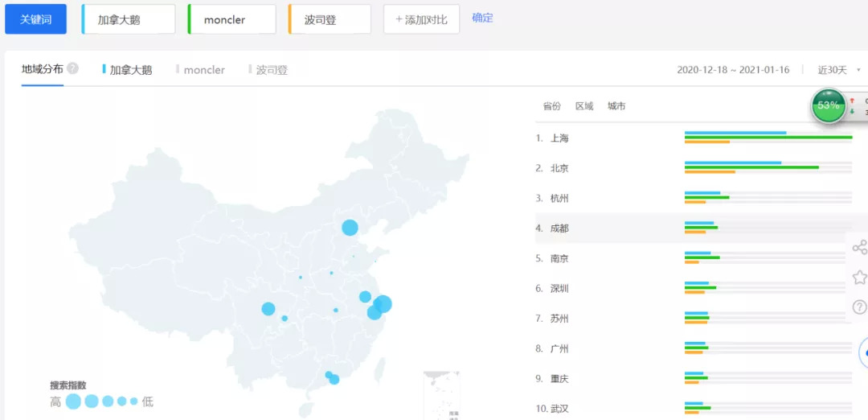
Task: Open the 2020-12-18 ~ 2021-01-16 date range
Action: [733, 70]
